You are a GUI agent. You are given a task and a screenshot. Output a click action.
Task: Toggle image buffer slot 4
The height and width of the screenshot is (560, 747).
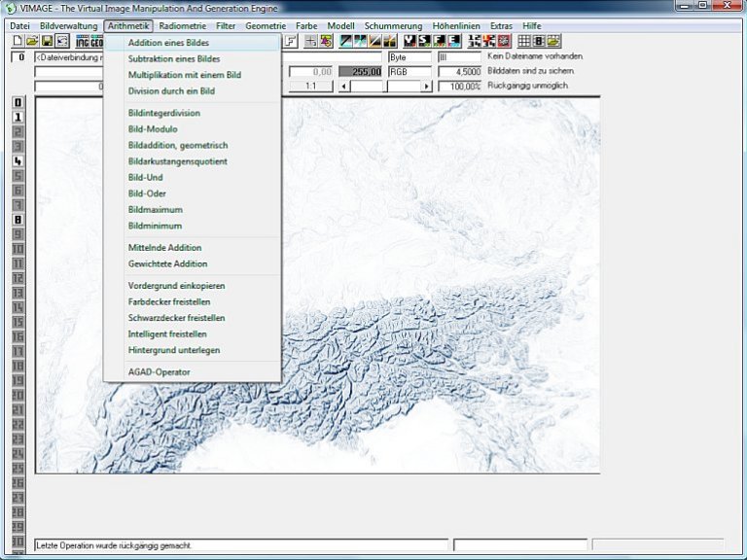click(18, 160)
